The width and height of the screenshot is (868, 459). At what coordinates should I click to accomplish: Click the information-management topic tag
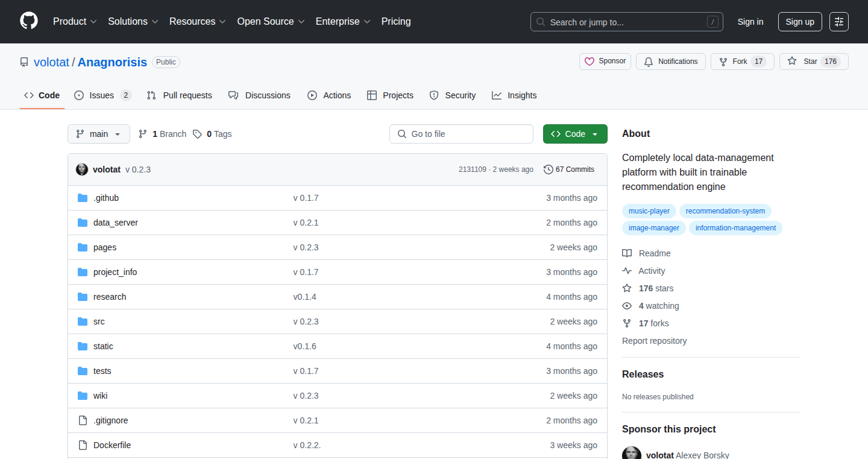point(735,228)
